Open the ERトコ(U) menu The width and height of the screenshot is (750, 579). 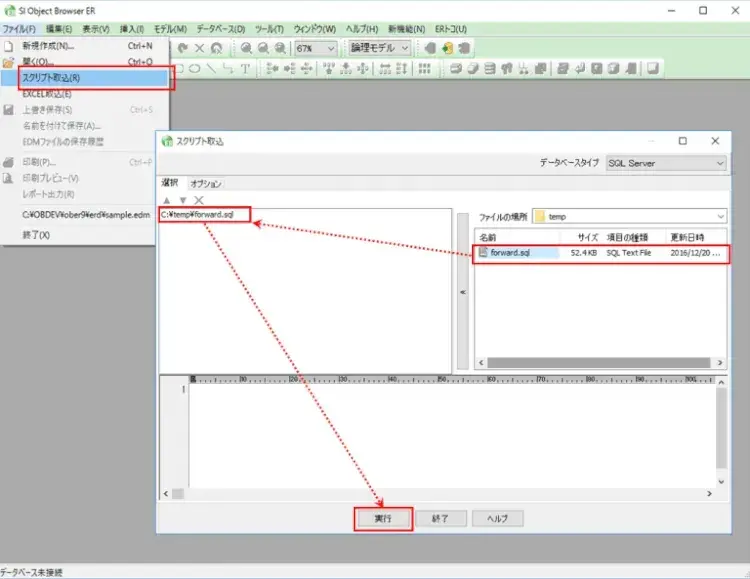point(451,29)
